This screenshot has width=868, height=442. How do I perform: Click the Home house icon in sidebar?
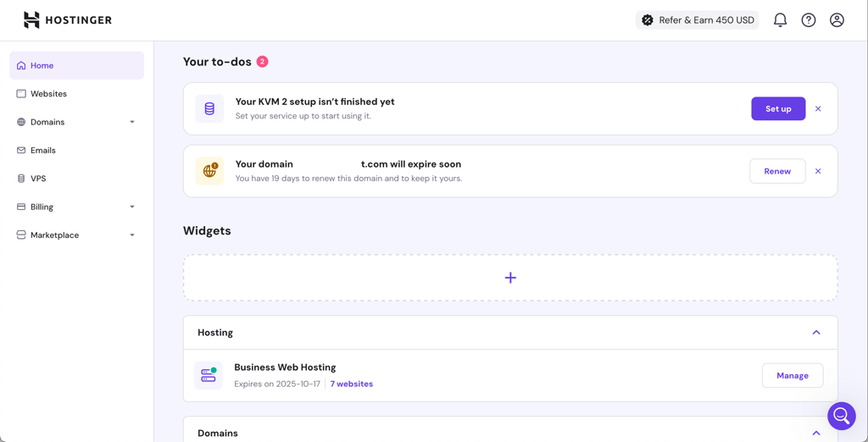[21, 65]
